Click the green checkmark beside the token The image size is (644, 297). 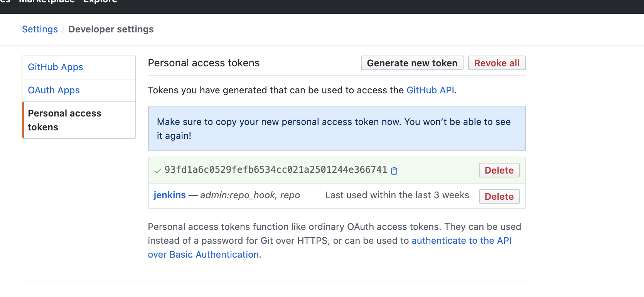click(x=157, y=170)
